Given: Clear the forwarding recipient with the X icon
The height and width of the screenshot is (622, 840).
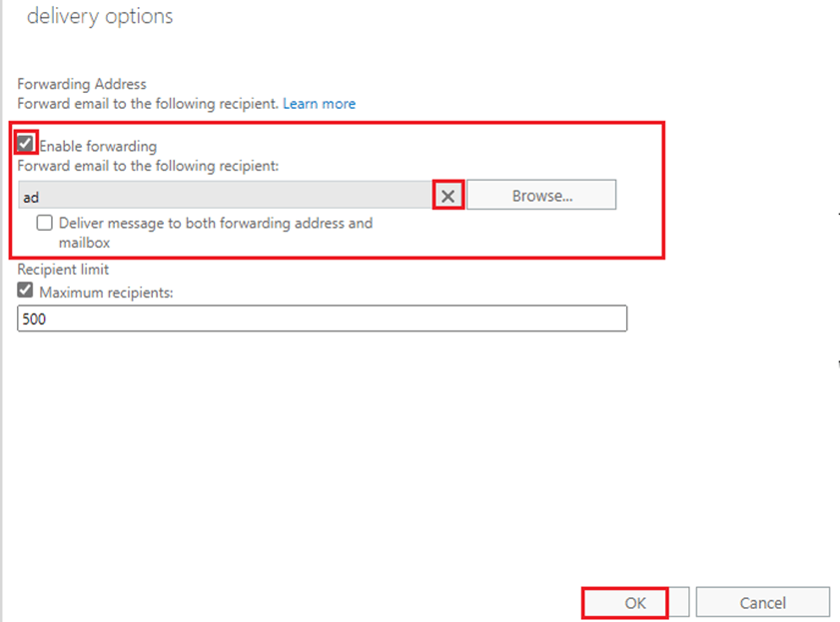Looking at the screenshot, I should point(448,196).
